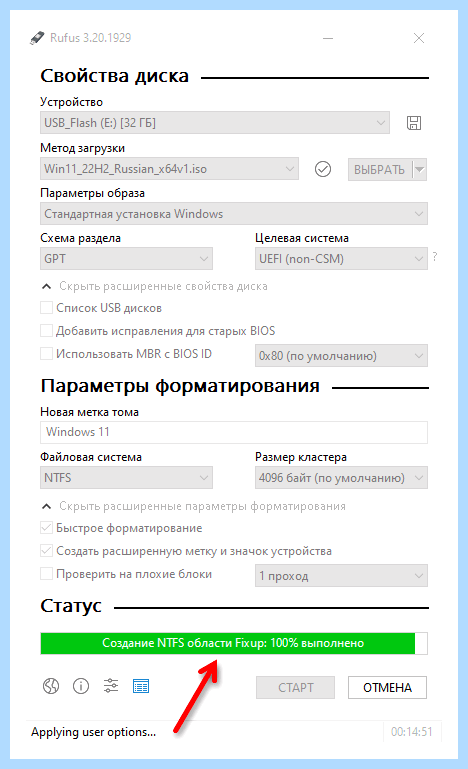This screenshot has height=769, width=468.
Task: Open the 4096 byte cluster size dropdown
Action: click(341, 478)
